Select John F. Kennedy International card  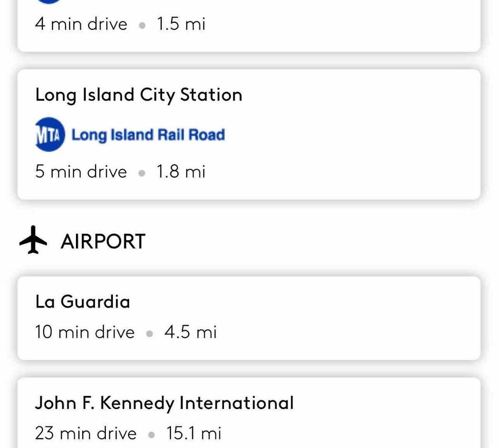pos(249,413)
